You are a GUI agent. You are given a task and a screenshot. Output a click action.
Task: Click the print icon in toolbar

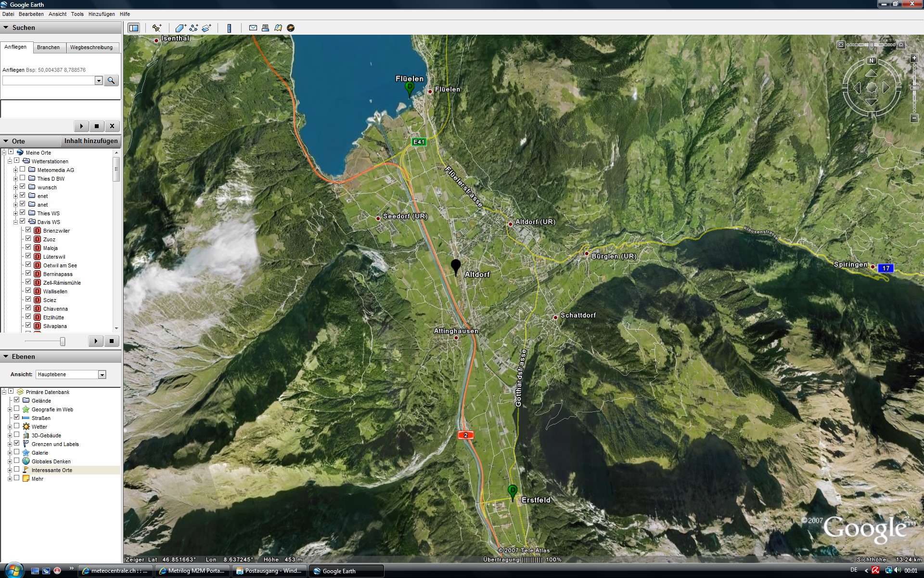click(265, 28)
